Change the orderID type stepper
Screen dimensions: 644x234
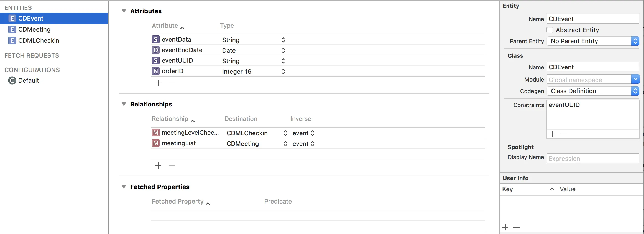pos(283,72)
